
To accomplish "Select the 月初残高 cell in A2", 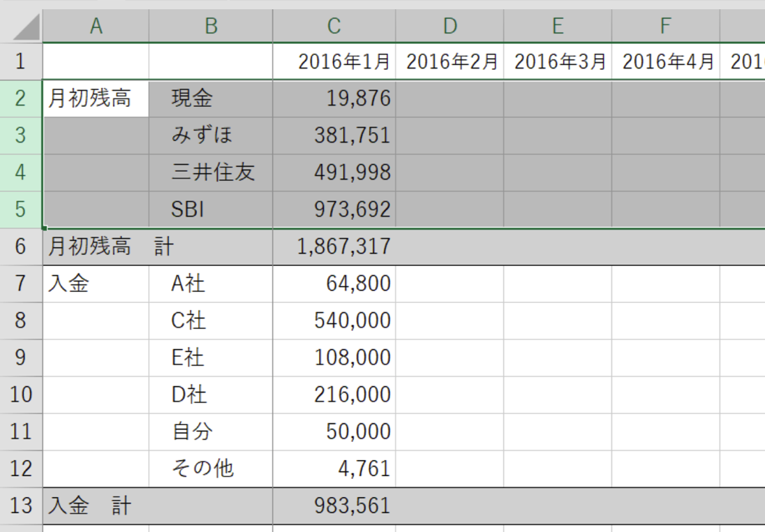I will coord(96,98).
